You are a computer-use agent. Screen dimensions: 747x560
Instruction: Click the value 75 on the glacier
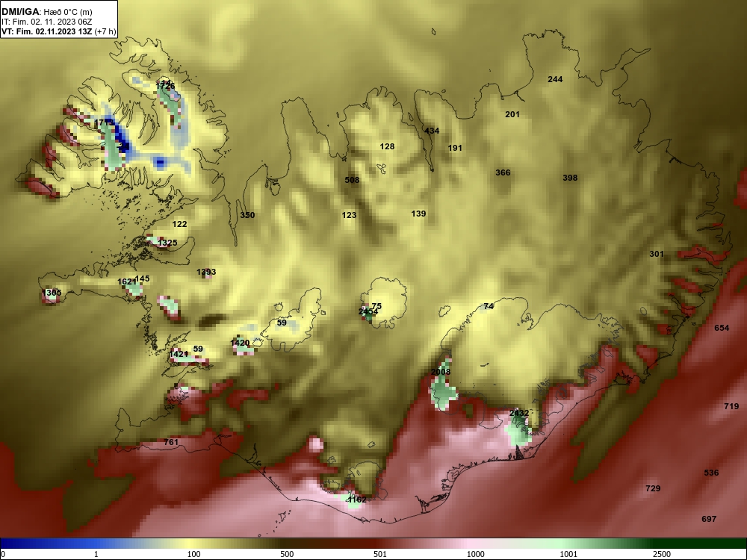[x=376, y=306]
